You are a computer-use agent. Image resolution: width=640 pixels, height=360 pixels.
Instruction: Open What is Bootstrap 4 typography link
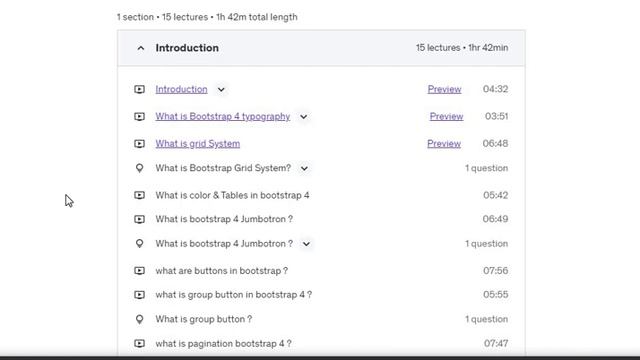(x=222, y=116)
